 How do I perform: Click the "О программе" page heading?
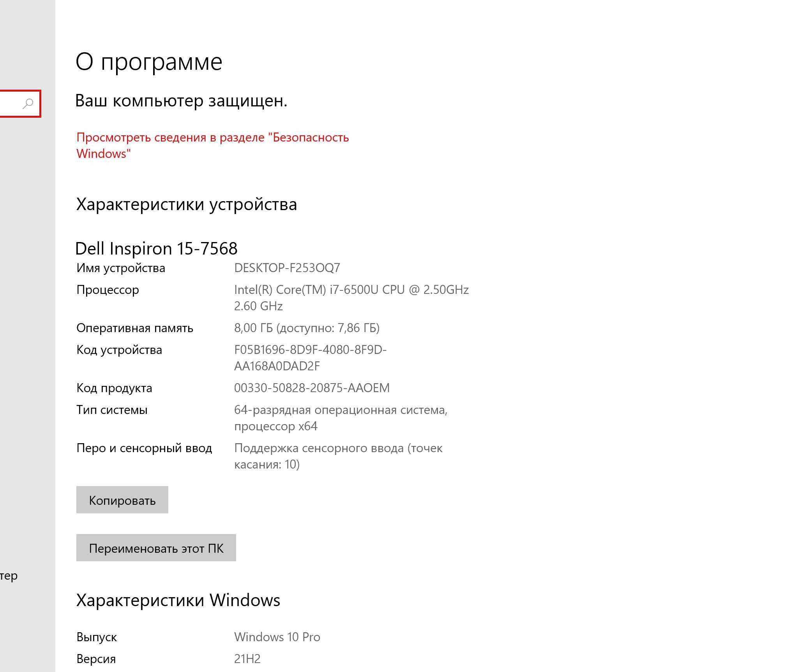coord(149,62)
